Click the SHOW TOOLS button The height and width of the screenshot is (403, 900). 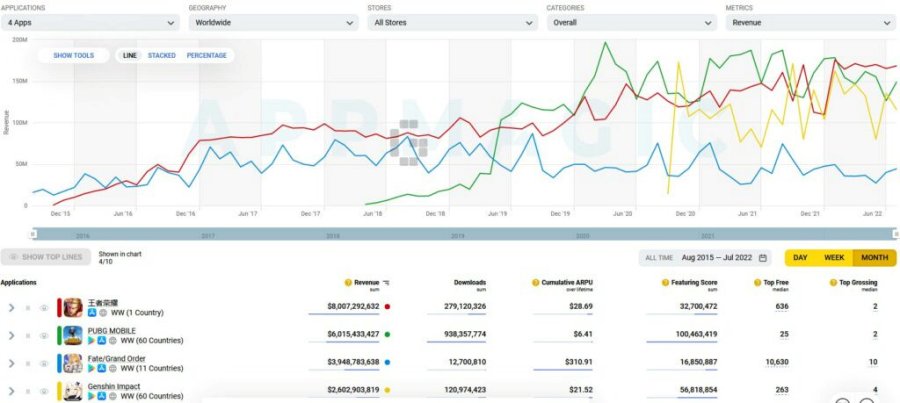click(73, 56)
